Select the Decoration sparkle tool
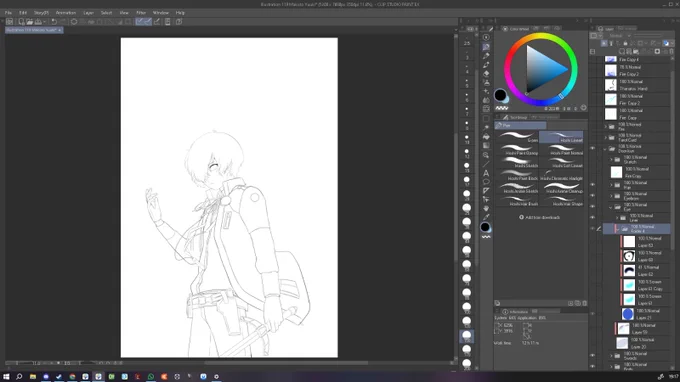 (486, 91)
